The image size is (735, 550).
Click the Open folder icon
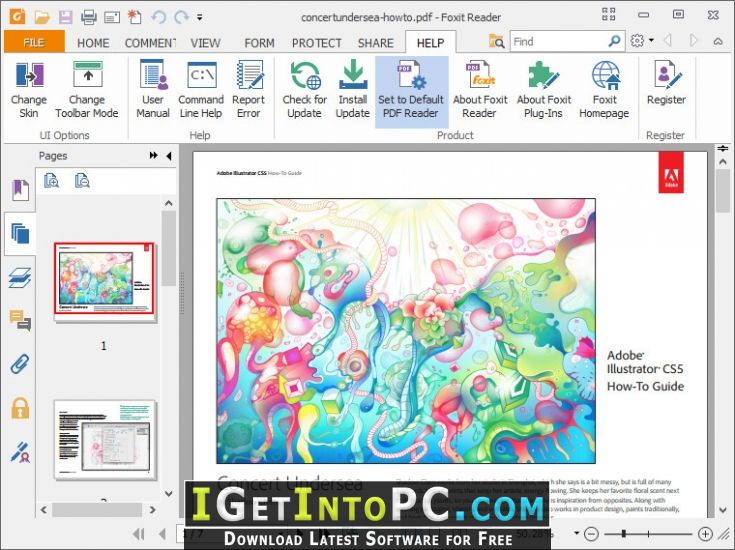[42, 17]
